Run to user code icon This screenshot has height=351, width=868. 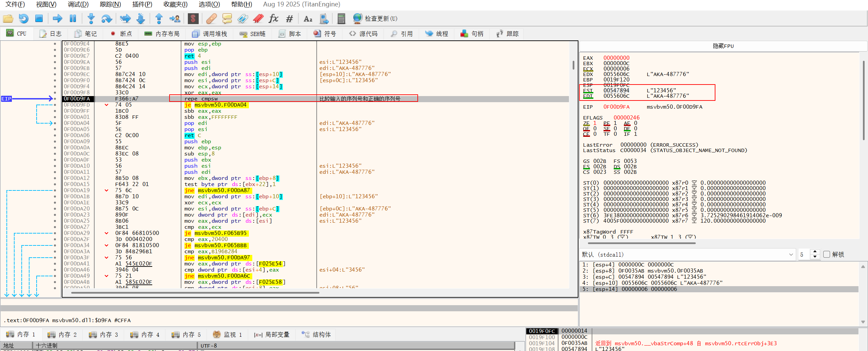[x=175, y=19]
